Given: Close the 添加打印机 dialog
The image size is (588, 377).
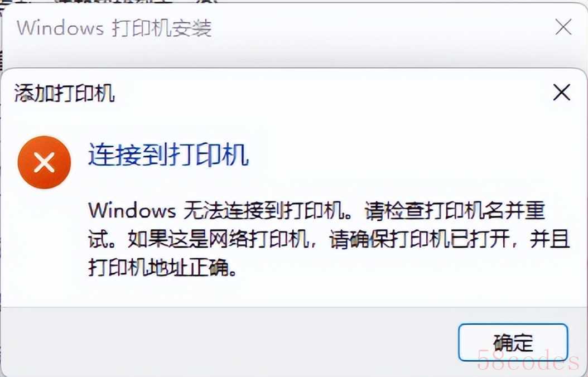Looking at the screenshot, I should coord(561,92).
